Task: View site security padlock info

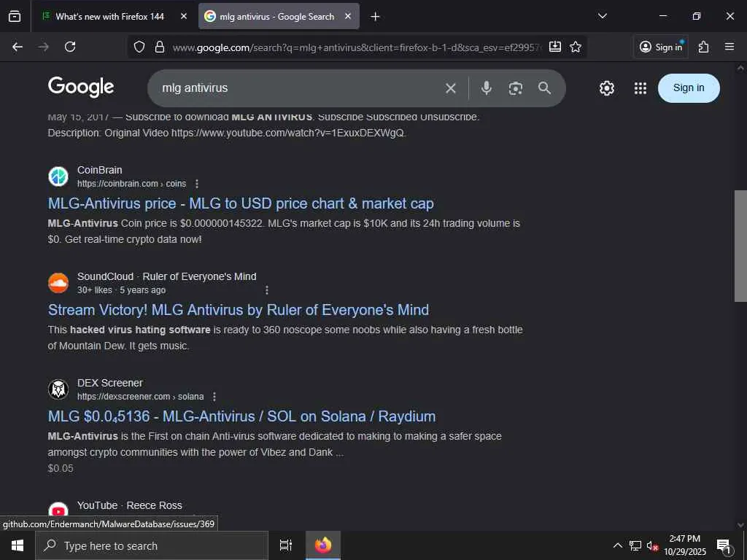Action: tap(160, 47)
